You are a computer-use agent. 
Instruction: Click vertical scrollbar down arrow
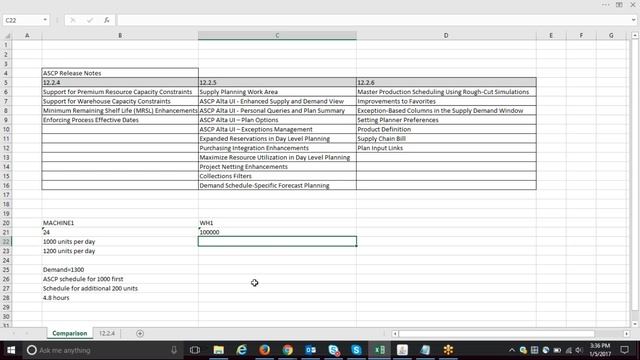click(x=635, y=324)
